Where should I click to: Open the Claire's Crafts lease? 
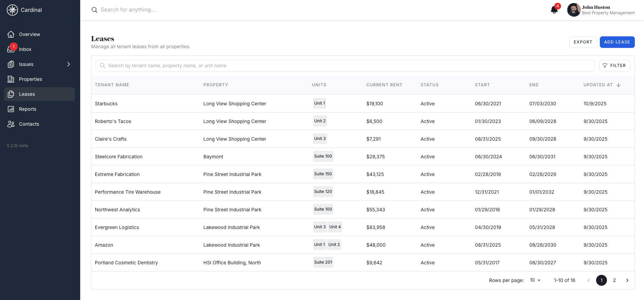(x=363, y=139)
